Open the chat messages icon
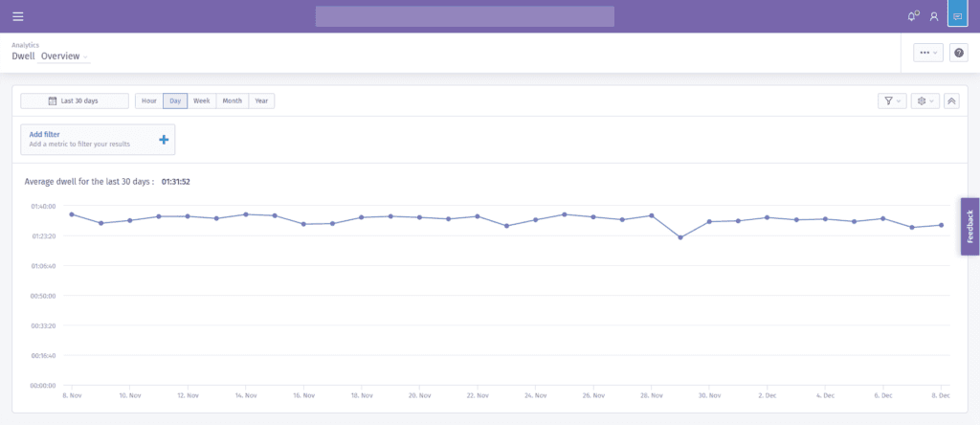 (x=957, y=16)
